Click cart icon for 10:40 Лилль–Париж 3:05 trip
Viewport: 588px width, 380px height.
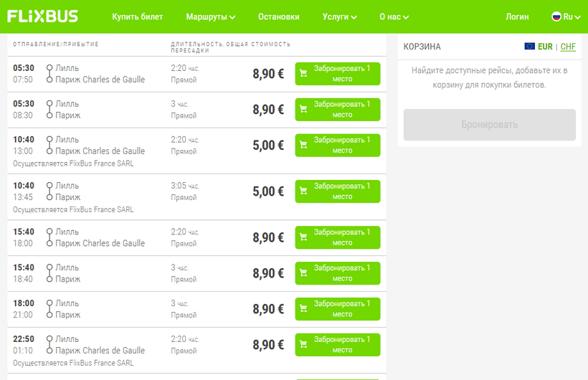303,191
